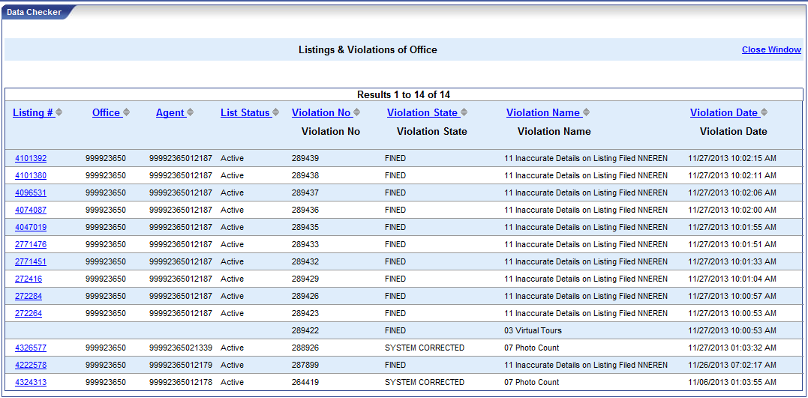
Task: Click date 11/27/2013 10:02:15 AM
Action: [732, 158]
